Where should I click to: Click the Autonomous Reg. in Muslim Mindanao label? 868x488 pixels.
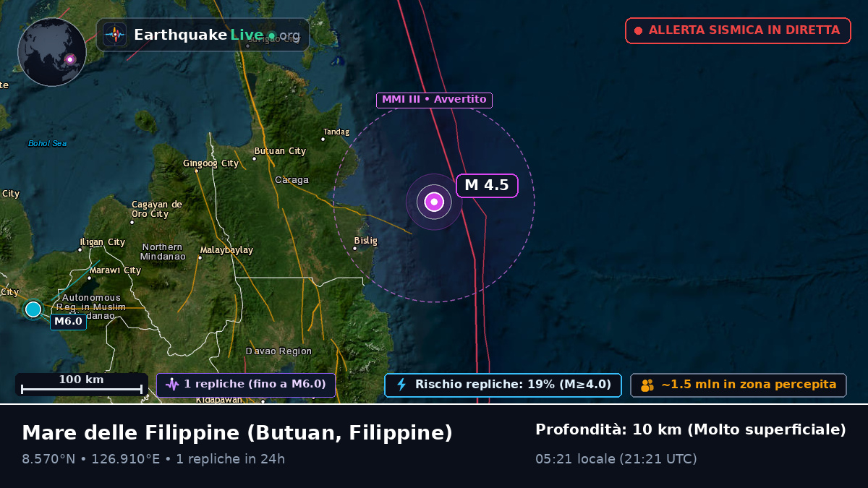pyautogui.click(x=90, y=307)
